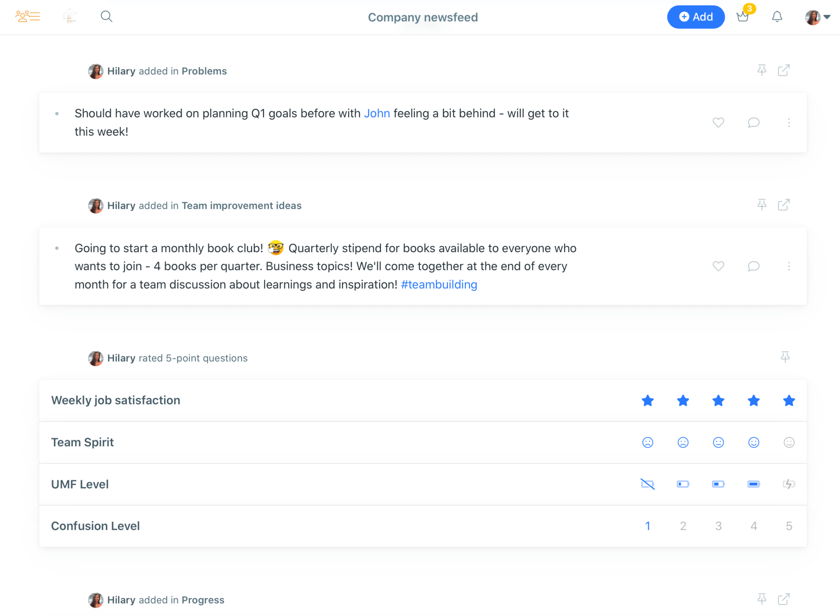Open the team members list icon

(27, 16)
